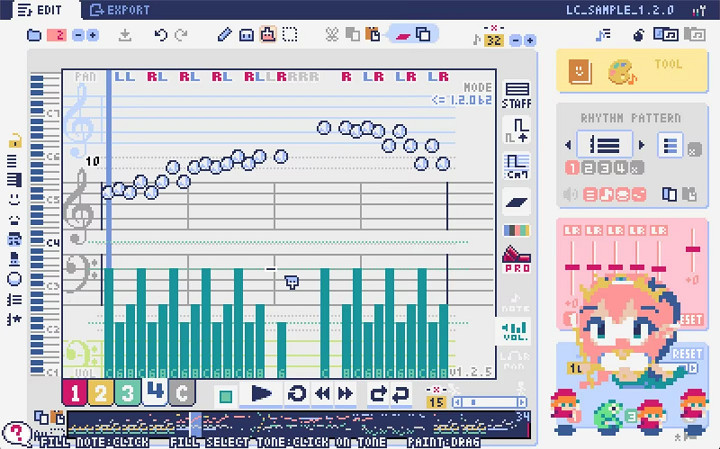Click the PRO shoe icon
Viewport: 720px width, 449px height.
[x=517, y=259]
